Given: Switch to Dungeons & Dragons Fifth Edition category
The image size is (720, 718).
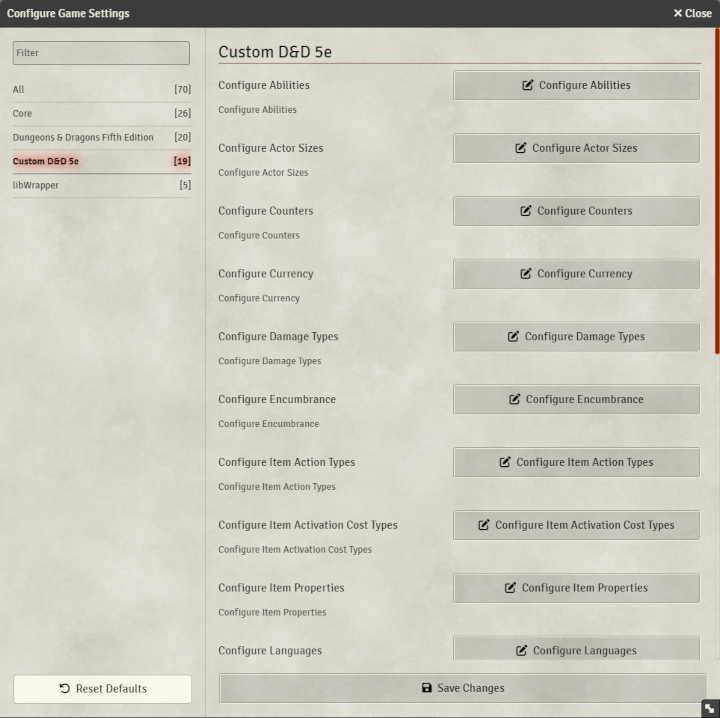Looking at the screenshot, I should 101,137.
